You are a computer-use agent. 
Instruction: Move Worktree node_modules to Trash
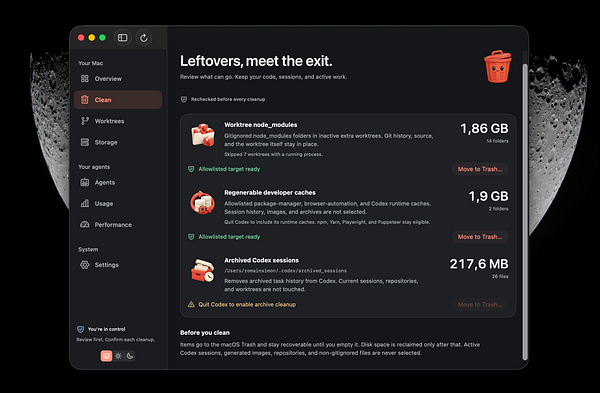click(480, 169)
